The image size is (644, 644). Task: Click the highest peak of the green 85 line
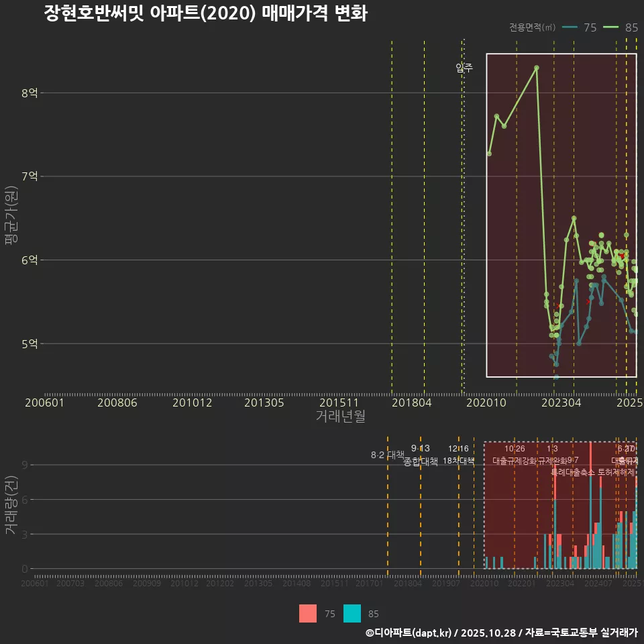tap(537, 68)
